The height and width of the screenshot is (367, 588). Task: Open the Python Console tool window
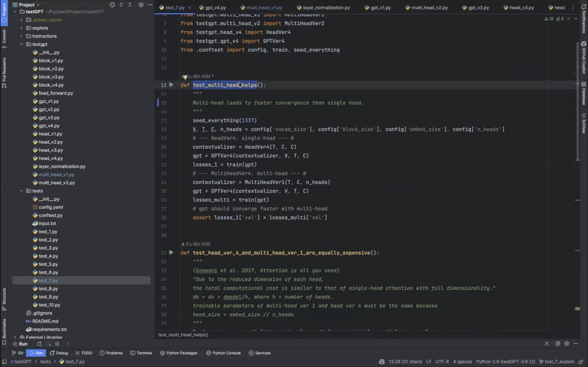[223, 353]
